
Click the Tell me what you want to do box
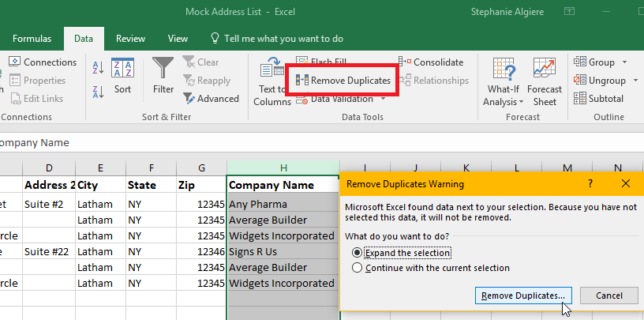[283, 38]
